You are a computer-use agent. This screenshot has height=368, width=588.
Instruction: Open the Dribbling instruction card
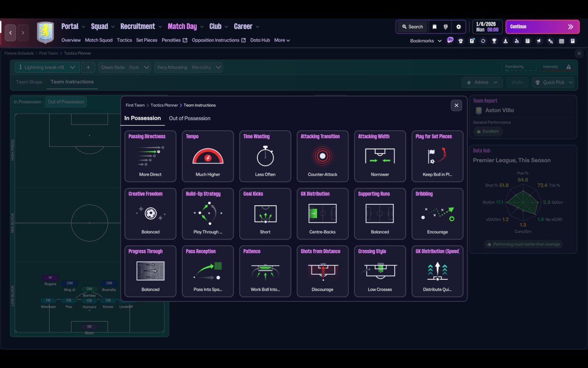pos(437,214)
